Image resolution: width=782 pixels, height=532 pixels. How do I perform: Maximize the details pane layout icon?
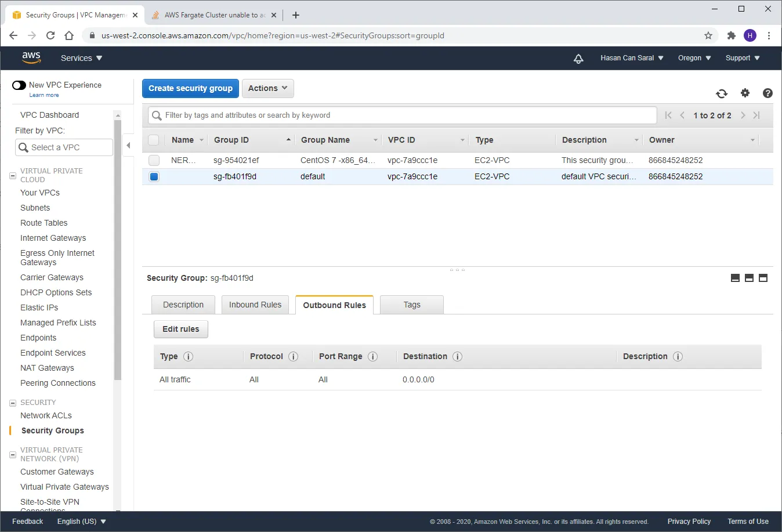763,278
